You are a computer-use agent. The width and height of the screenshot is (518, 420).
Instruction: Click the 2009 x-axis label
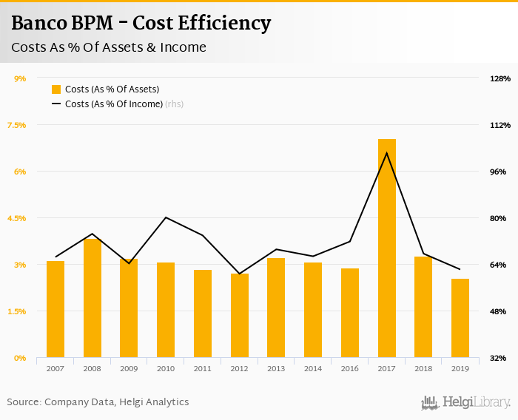(x=129, y=368)
